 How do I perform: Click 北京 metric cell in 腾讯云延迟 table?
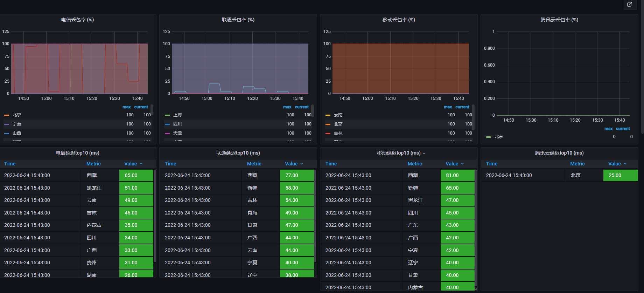point(584,175)
